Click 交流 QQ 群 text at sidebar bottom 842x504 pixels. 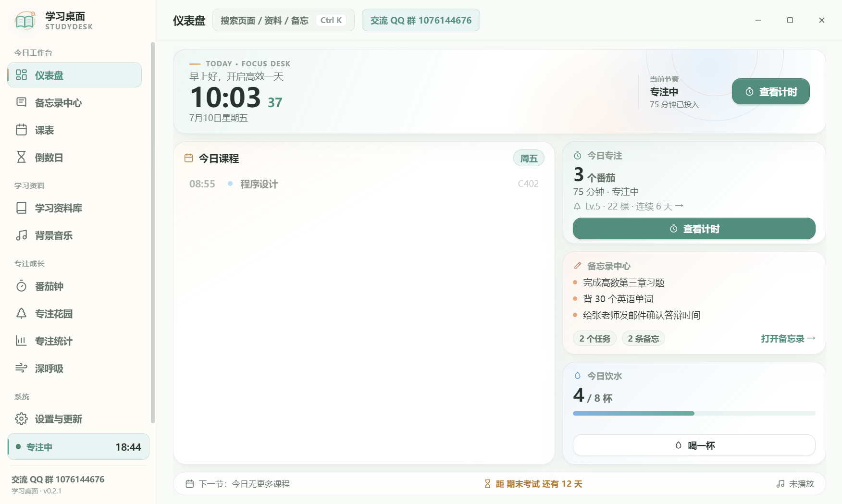(x=58, y=479)
